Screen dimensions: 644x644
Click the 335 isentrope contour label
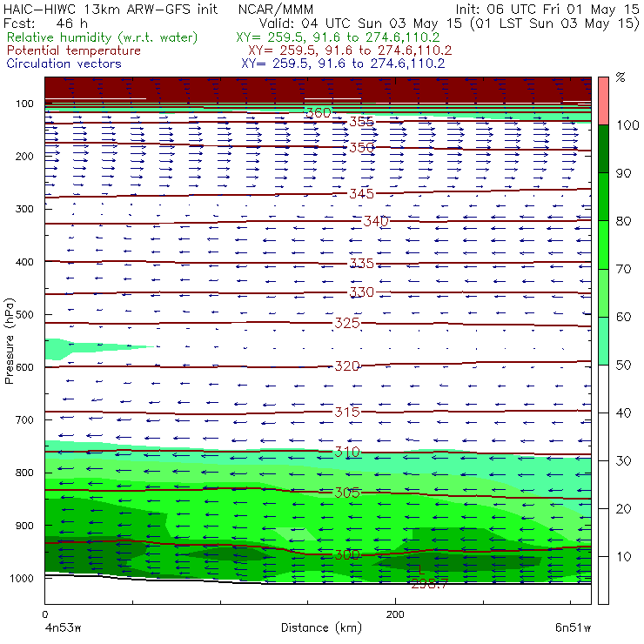pos(361,264)
